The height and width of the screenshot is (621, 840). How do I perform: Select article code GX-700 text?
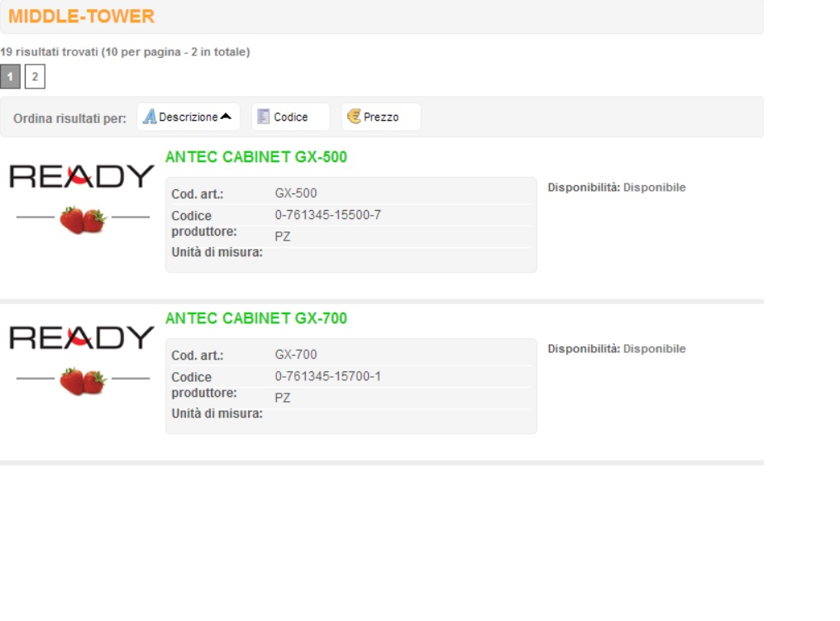(296, 355)
